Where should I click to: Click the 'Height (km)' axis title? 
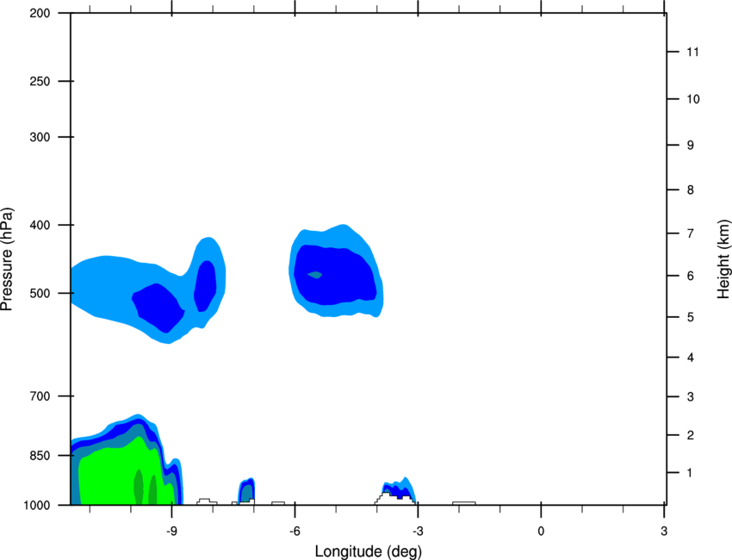click(x=723, y=258)
